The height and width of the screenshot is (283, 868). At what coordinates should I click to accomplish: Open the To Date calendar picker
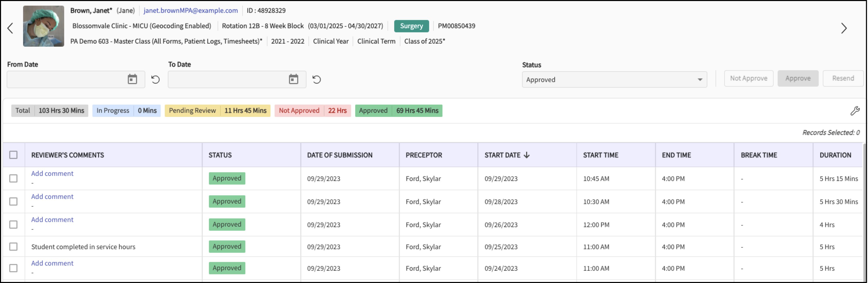(x=293, y=79)
